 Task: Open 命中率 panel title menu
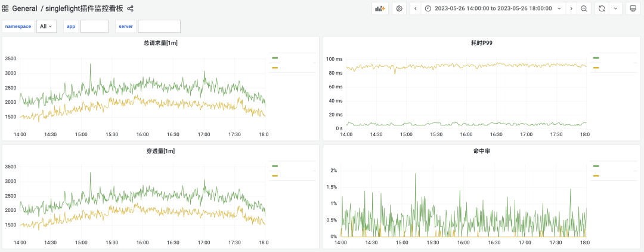[482, 151]
